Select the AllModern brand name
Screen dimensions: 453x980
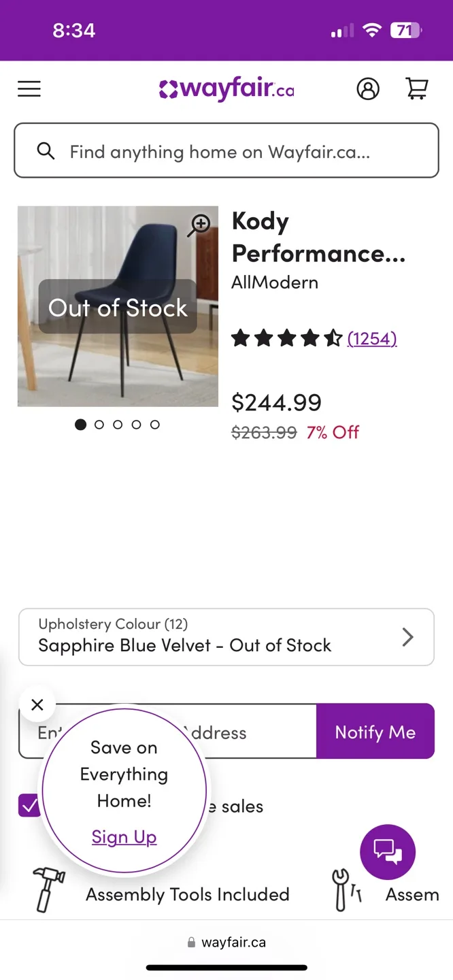point(274,282)
